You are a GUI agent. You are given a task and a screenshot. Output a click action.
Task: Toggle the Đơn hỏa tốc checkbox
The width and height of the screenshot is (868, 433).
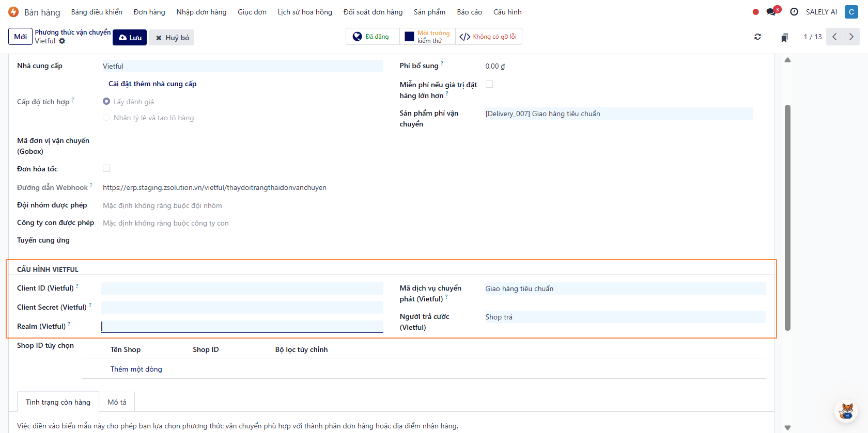pos(106,168)
